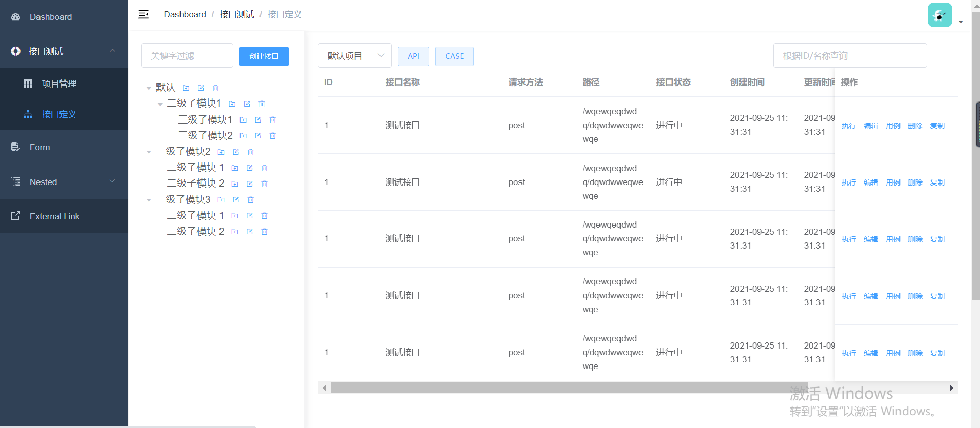This screenshot has height=428, width=980.
Task: Edit 二级子模块 1 under 一级子模块3
Action: click(250, 216)
